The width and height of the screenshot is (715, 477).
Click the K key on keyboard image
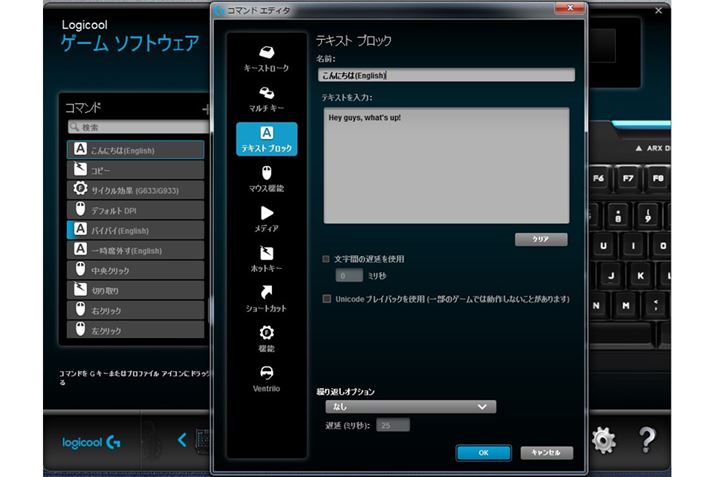[x=640, y=275]
